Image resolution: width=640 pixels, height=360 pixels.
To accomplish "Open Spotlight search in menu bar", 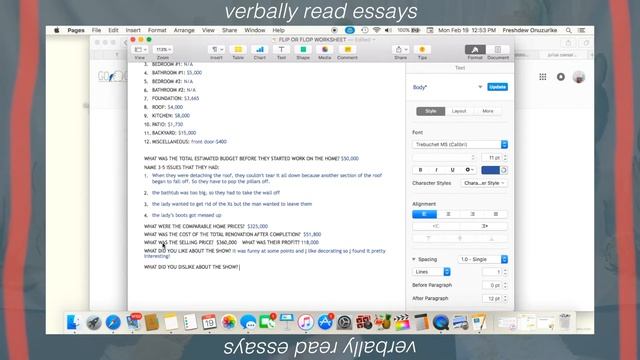I will pyautogui.click(x=569, y=30).
